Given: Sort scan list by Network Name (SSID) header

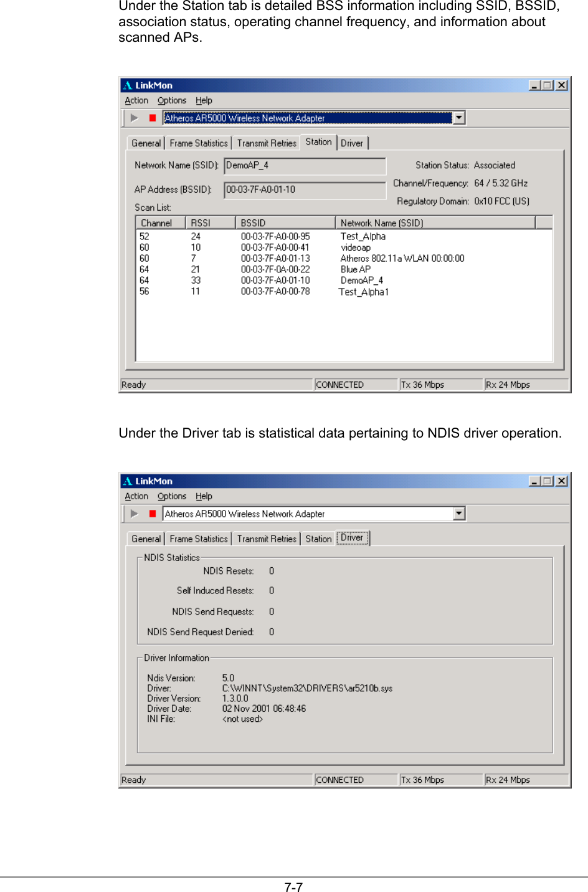Looking at the screenshot, I should coord(435,223).
